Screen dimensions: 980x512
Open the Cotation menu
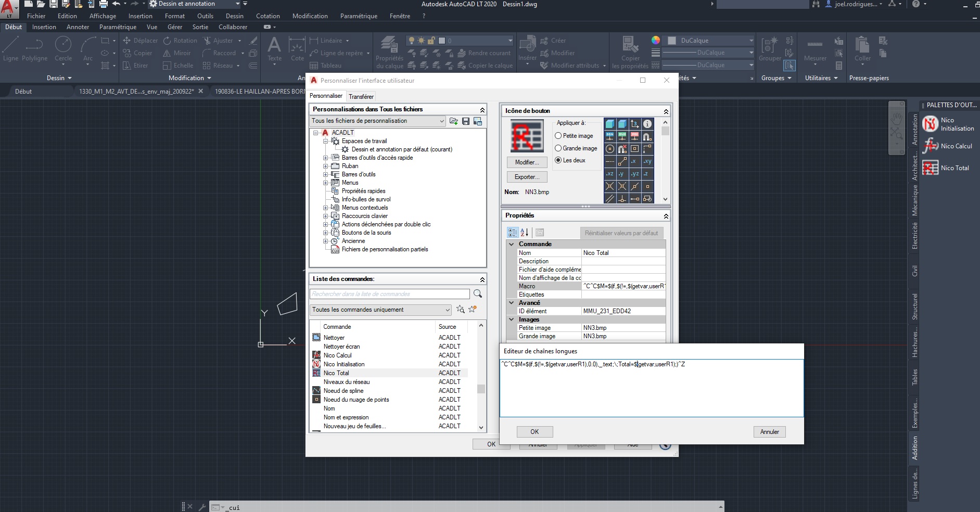pos(268,16)
